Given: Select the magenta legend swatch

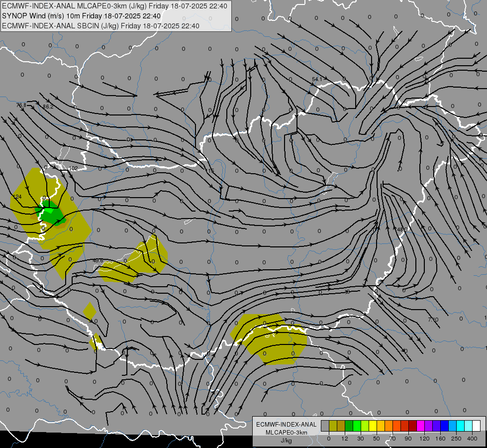Looking at the screenshot, I should (421, 426).
